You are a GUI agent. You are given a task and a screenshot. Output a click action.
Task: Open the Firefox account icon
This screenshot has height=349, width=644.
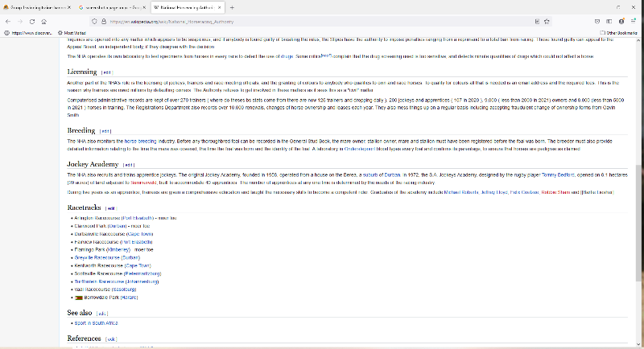(621, 22)
